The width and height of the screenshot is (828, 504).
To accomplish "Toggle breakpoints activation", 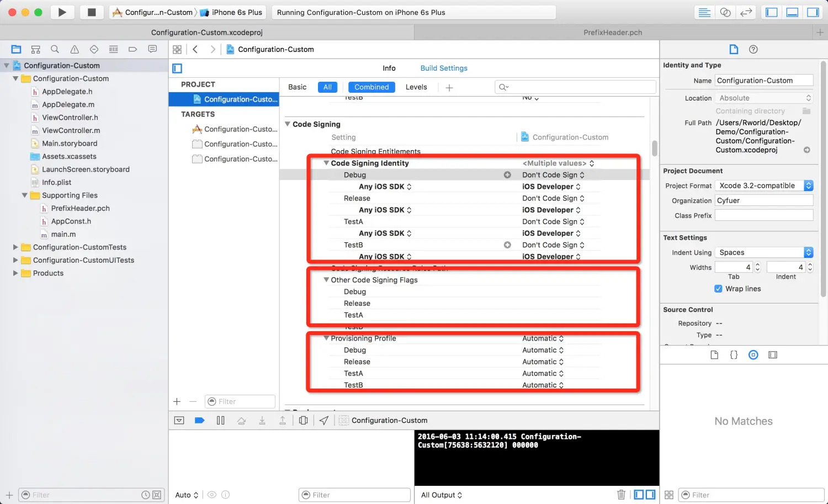I will tap(200, 421).
